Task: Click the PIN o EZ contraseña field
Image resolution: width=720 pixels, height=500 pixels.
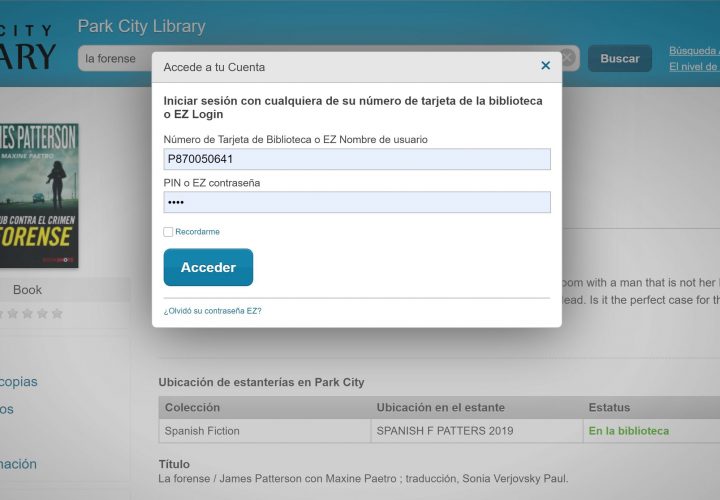Action: click(x=357, y=202)
